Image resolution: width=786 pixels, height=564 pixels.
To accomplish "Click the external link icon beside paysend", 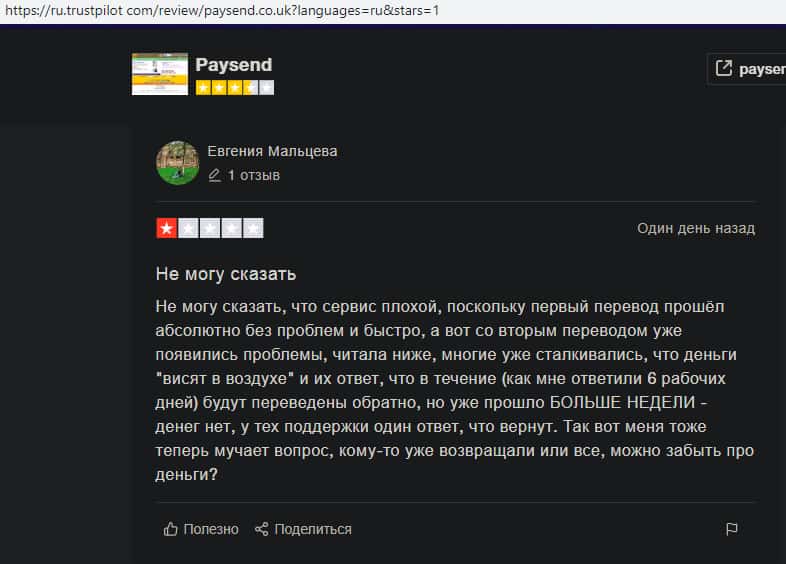I will [724, 68].
